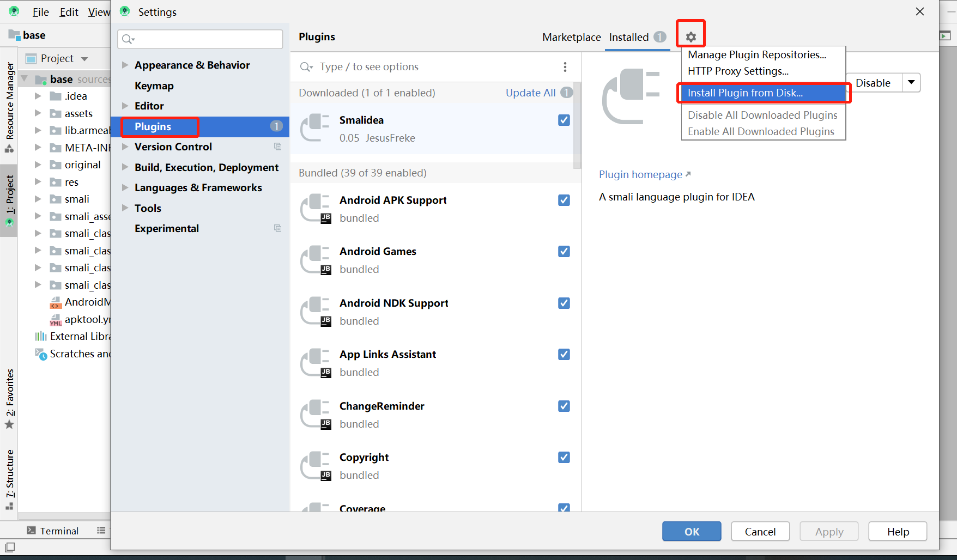Viewport: 957px width, 560px height.
Task: Expand Languages & Frameworks section
Action: [125, 187]
